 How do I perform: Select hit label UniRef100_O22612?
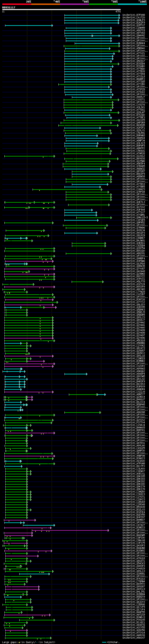(x=133, y=156)
